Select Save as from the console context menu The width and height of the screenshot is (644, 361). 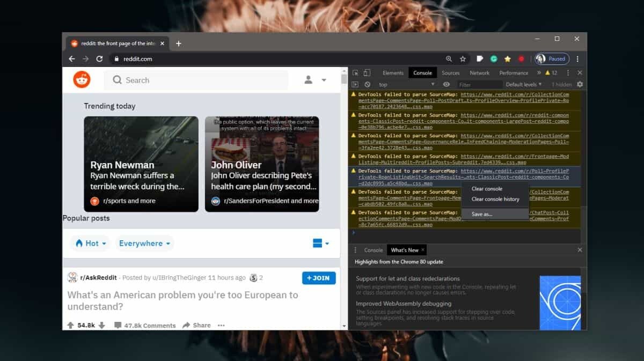tap(481, 213)
